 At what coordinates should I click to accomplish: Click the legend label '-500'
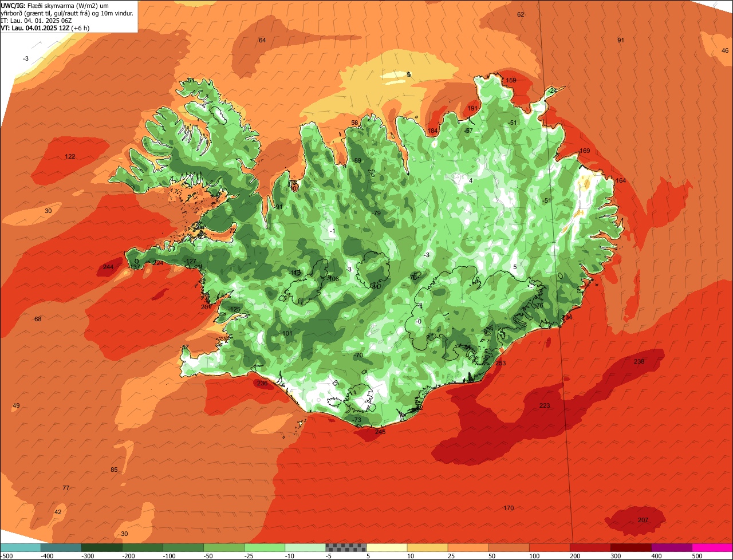[7, 555]
